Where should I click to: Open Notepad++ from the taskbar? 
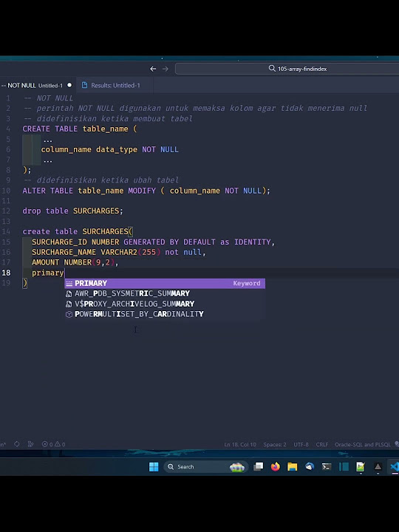pos(361,467)
